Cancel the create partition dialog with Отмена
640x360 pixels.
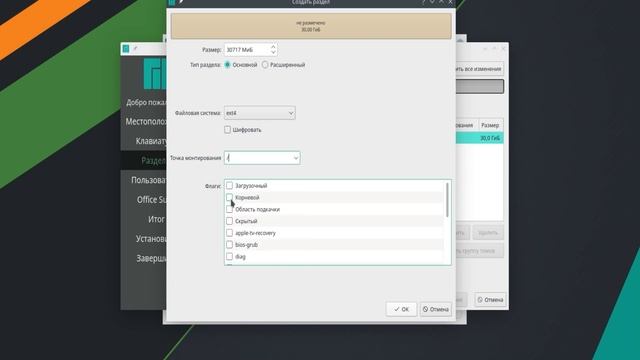pyautogui.click(x=436, y=309)
